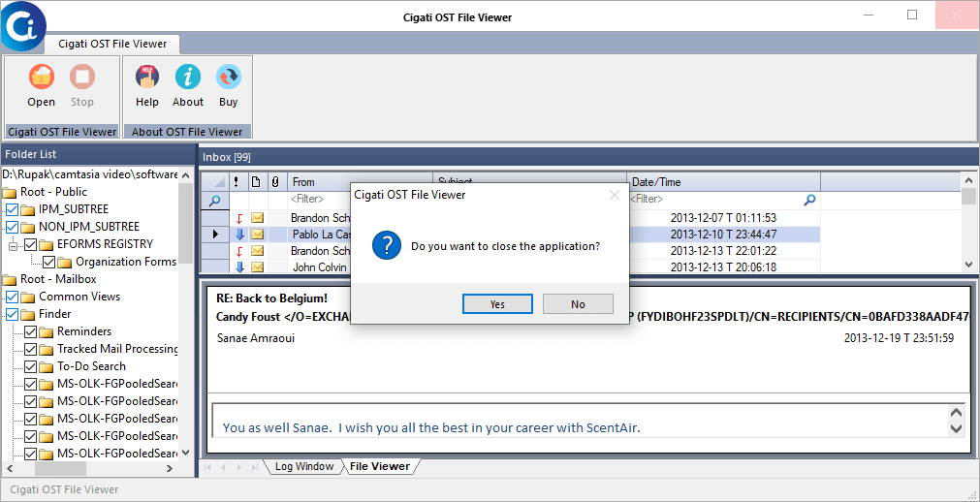Image resolution: width=980 pixels, height=502 pixels.
Task: Click message body scroll up arrow
Action: (956, 413)
